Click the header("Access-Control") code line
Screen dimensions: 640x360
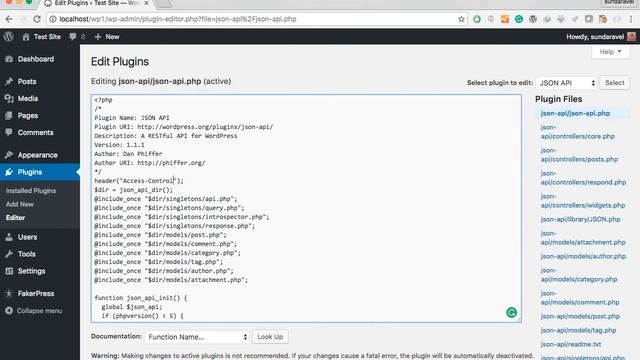click(x=139, y=181)
